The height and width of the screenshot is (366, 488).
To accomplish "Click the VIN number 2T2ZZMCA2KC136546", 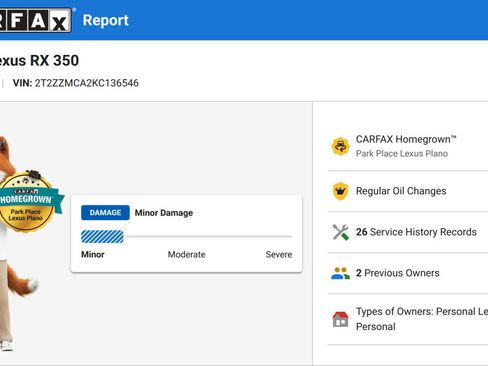I will point(87,83).
